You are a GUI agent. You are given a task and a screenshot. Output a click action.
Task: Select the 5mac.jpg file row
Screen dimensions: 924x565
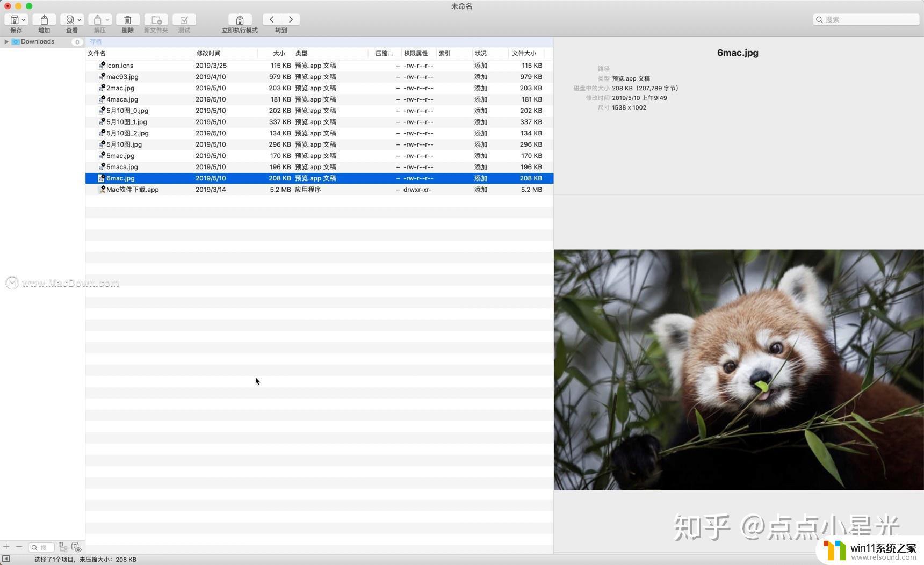(319, 156)
